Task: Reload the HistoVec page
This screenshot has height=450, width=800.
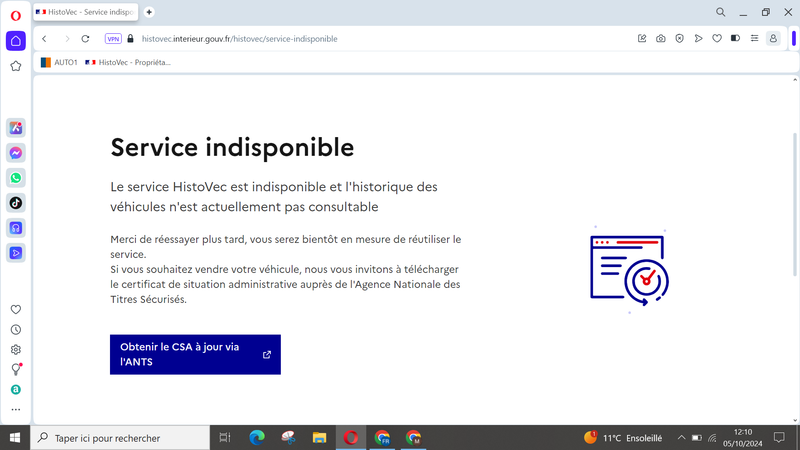Action: (85, 39)
